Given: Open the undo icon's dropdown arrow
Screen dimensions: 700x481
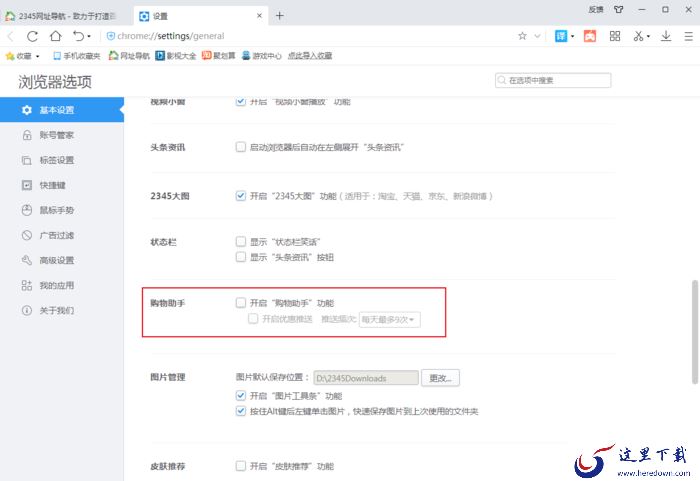Looking at the screenshot, I should coord(89,36).
